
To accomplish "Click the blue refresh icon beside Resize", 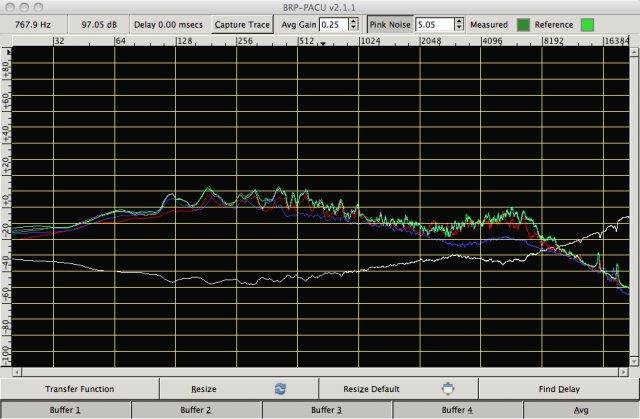I will [281, 389].
